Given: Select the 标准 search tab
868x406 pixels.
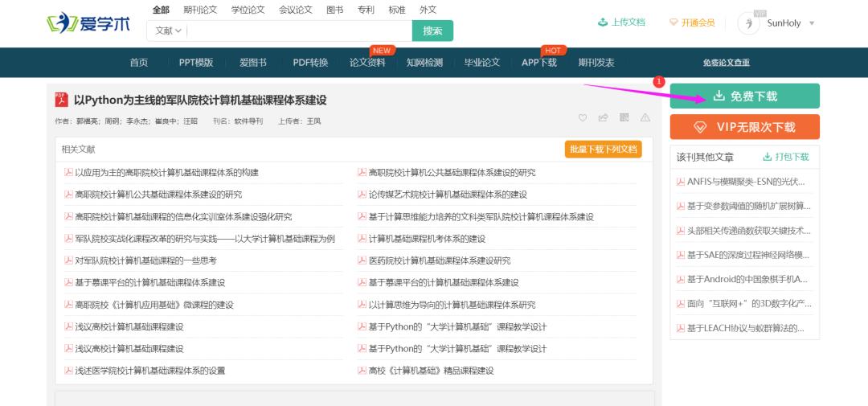Looking at the screenshot, I should tap(397, 10).
